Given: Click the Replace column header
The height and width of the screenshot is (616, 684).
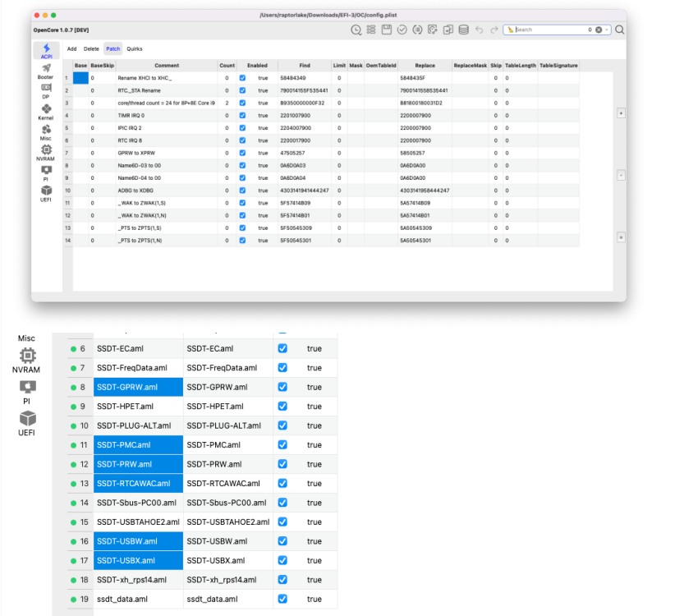Looking at the screenshot, I should [x=425, y=66].
